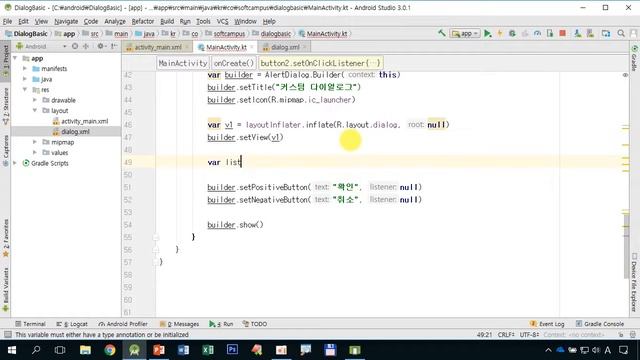Toggle Device File Explorer tool window

tap(634, 282)
